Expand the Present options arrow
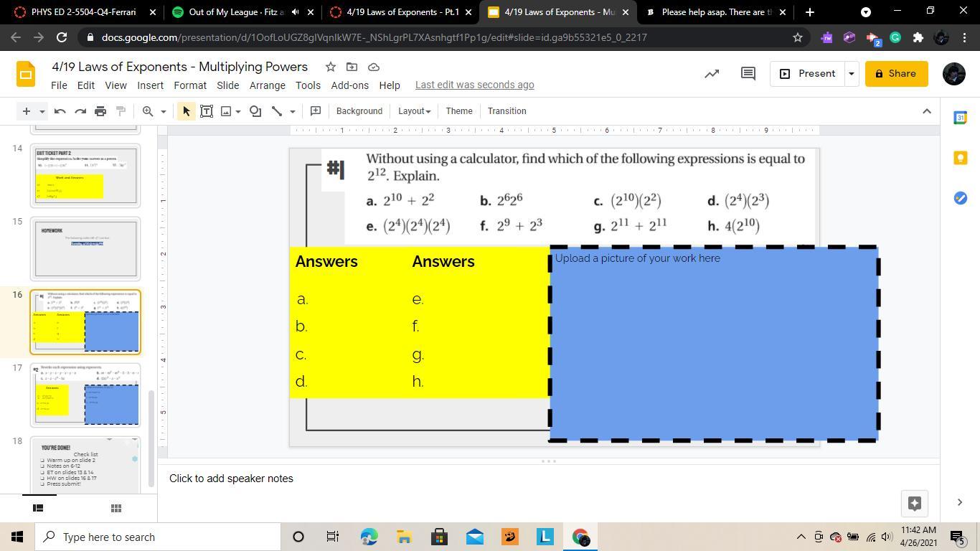Image resolution: width=980 pixels, height=551 pixels. 851,74
